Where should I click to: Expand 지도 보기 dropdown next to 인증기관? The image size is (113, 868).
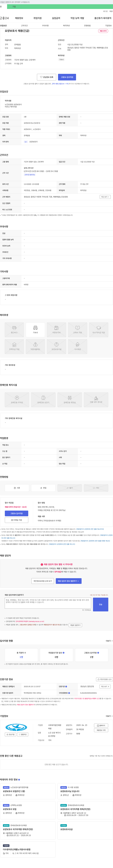[105, 686]
